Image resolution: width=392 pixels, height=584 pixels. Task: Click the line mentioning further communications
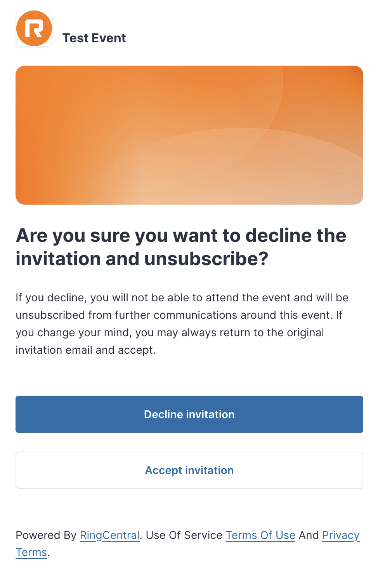(179, 315)
